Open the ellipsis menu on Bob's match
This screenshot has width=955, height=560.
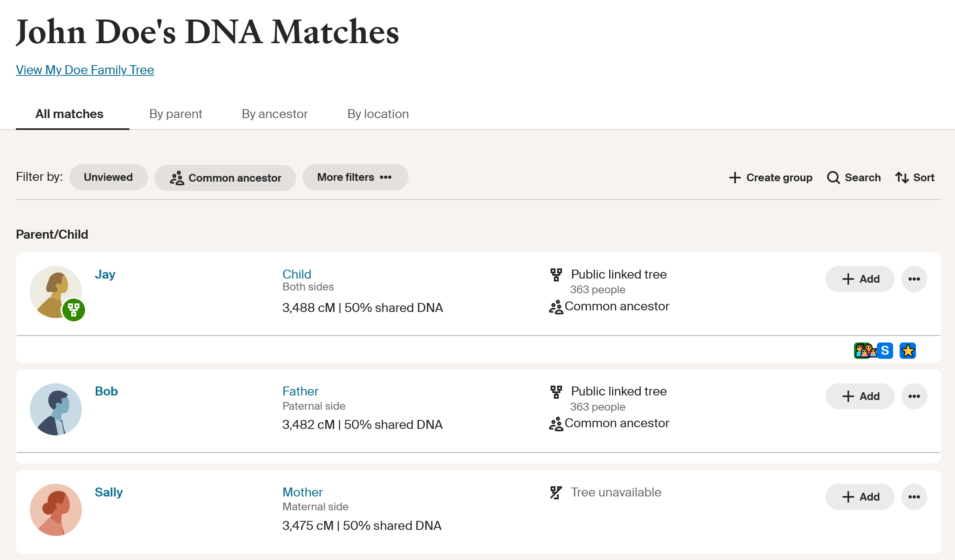tap(914, 395)
